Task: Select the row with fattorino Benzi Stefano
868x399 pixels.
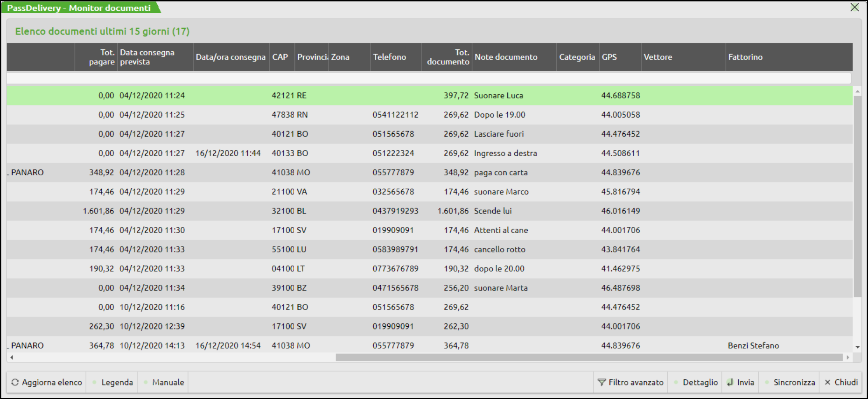Action: click(753, 345)
